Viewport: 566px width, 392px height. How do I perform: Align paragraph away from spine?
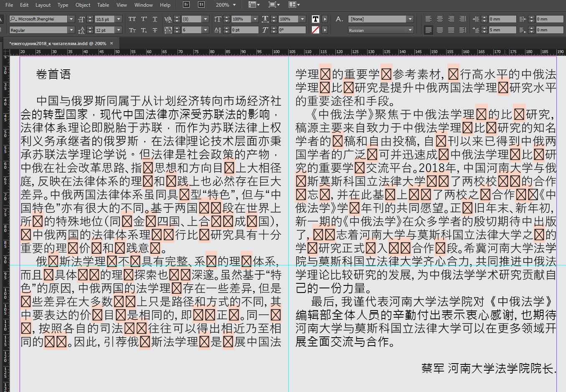pyautogui.click(x=462, y=30)
